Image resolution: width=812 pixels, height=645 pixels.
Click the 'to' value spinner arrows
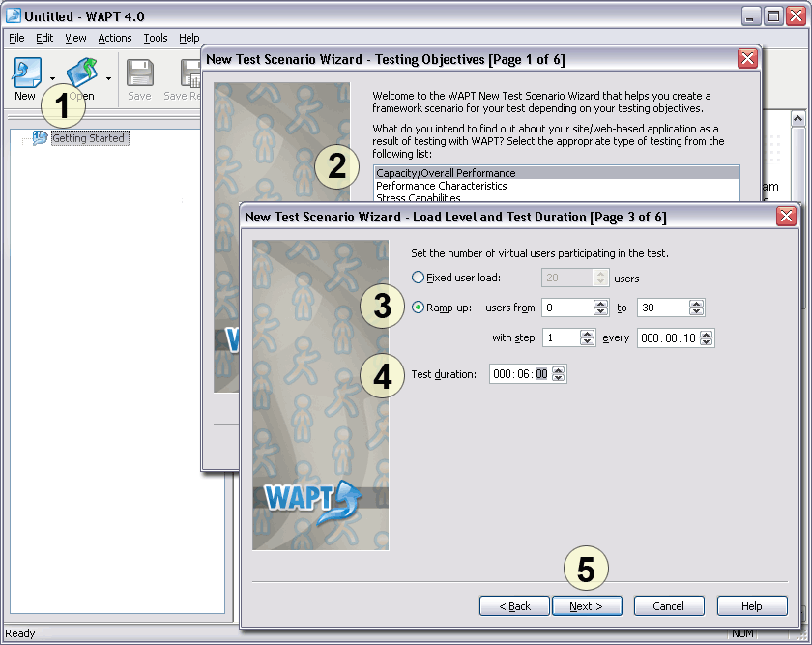(697, 308)
